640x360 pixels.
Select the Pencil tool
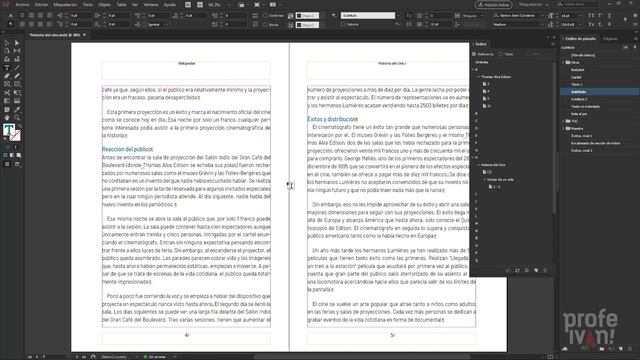(17, 76)
